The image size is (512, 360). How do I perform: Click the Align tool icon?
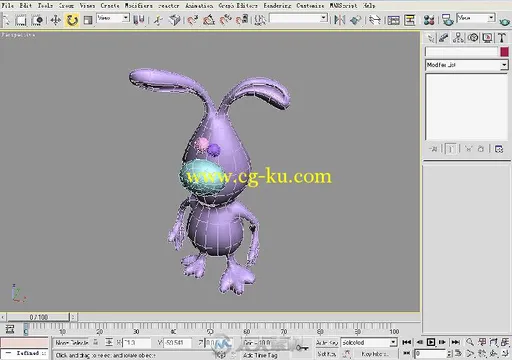point(356,20)
